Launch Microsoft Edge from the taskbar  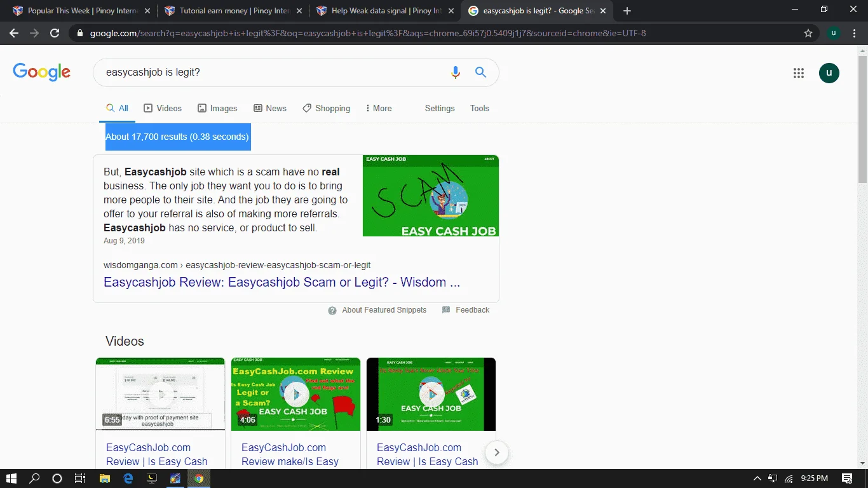point(128,478)
